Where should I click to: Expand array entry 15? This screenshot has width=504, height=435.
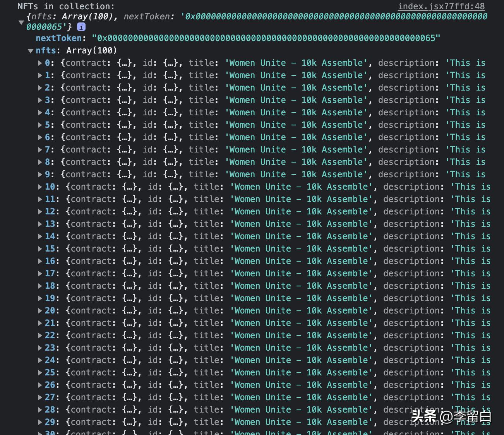40,249
